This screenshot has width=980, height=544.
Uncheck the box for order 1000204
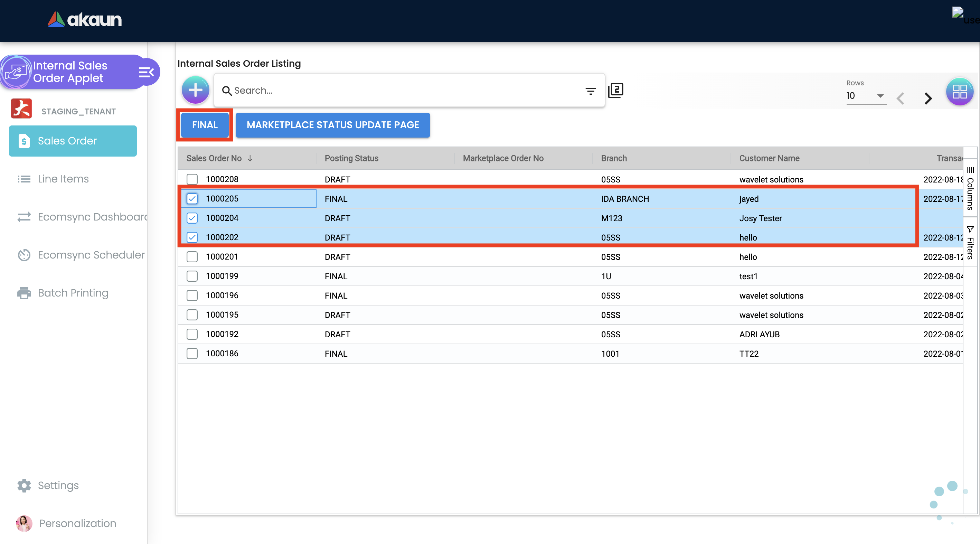tap(192, 218)
